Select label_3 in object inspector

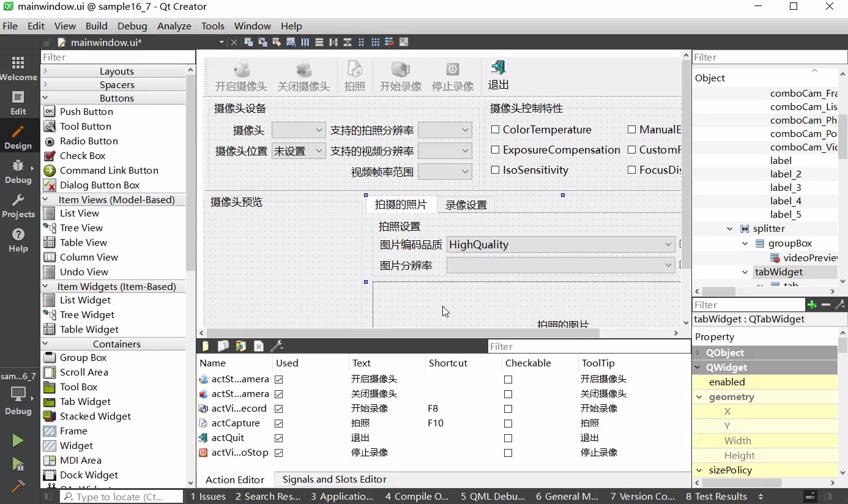point(786,187)
